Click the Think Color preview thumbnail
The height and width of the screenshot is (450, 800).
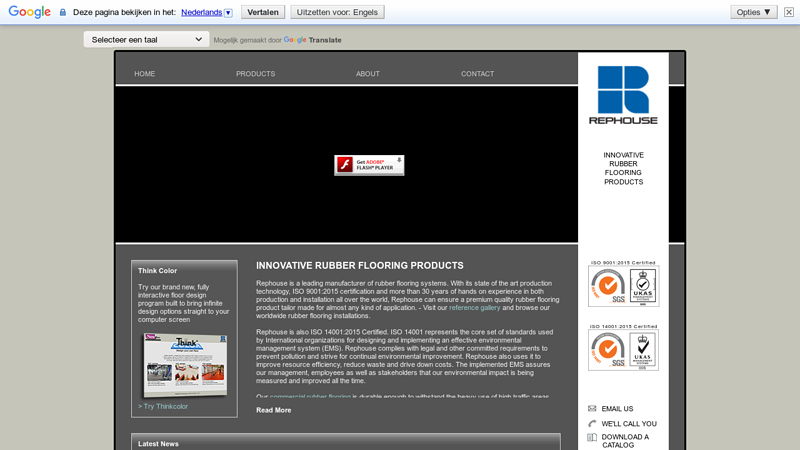[185, 365]
